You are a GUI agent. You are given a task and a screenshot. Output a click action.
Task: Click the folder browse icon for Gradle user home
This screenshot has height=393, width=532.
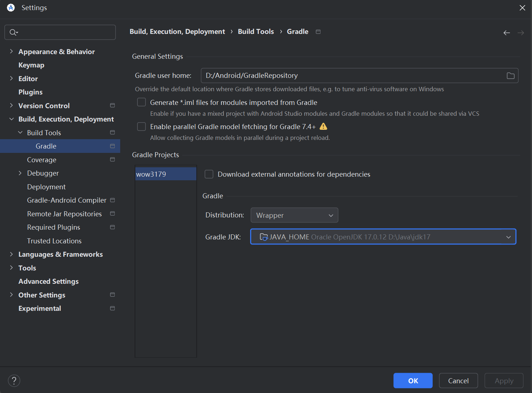[510, 76]
